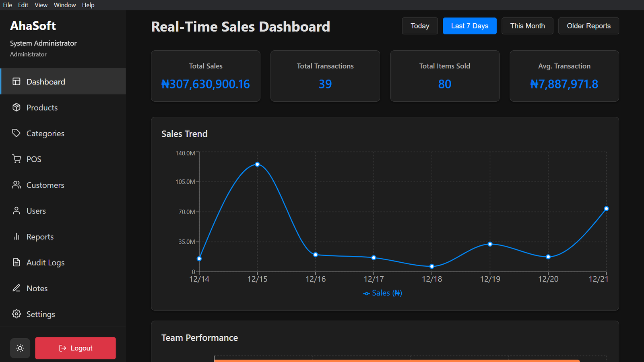Screen dimensions: 644x362
Task: Toggle the Sales (₦) series in the chart legend
Action: pyautogui.click(x=382, y=293)
